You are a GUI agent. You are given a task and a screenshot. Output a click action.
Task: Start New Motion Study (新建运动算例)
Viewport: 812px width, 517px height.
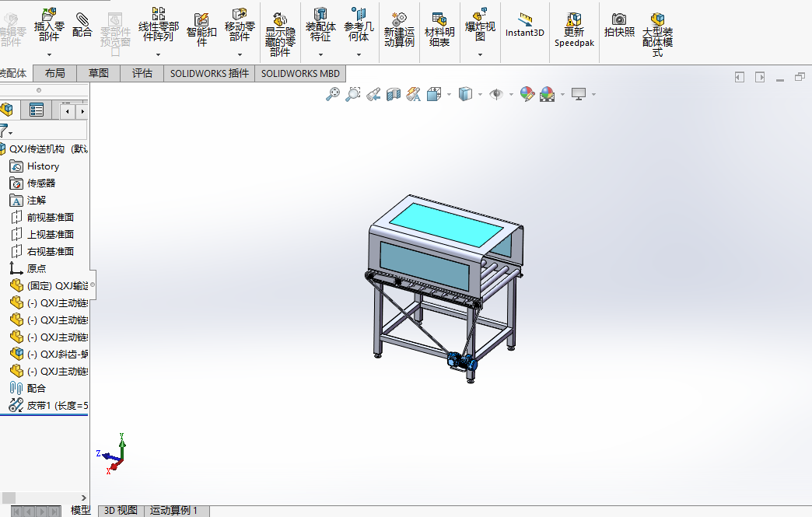click(399, 30)
